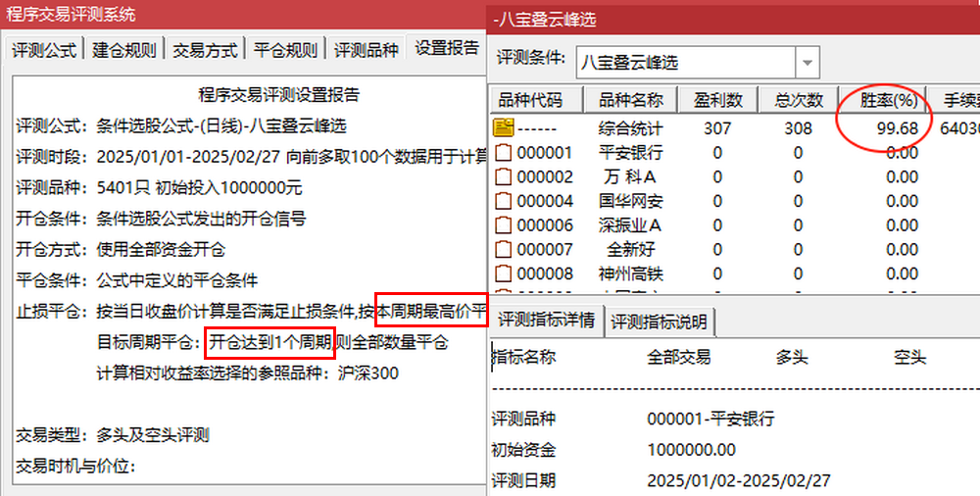
Task: Click the 沪深300 reference line
Action: pos(248,373)
